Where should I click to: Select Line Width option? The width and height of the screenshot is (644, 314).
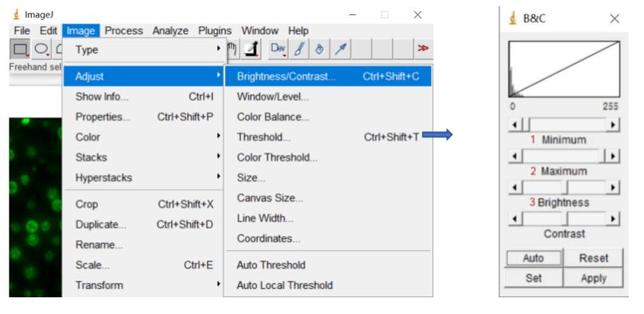coord(328,218)
